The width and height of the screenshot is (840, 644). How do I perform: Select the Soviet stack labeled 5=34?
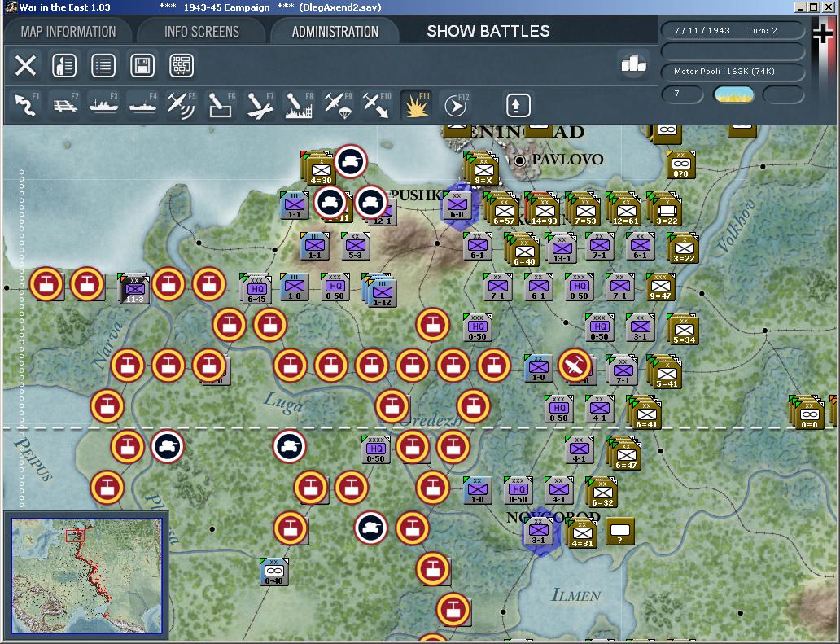point(682,328)
